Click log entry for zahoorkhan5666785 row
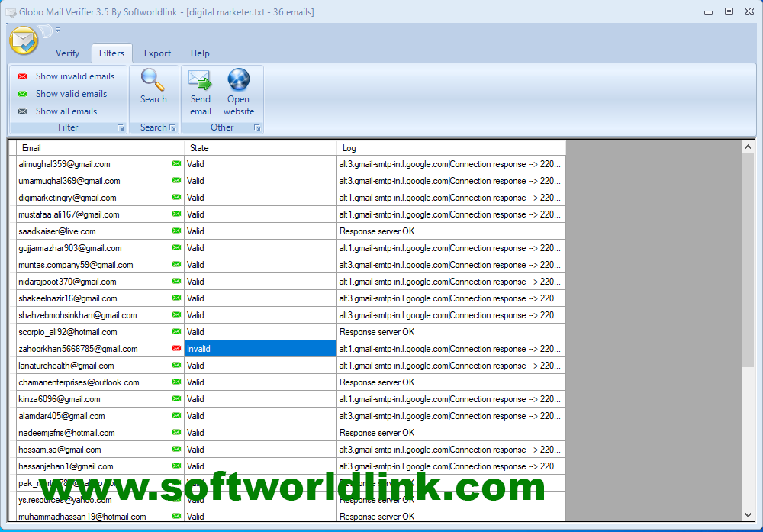The image size is (763, 532). pyautogui.click(x=450, y=349)
